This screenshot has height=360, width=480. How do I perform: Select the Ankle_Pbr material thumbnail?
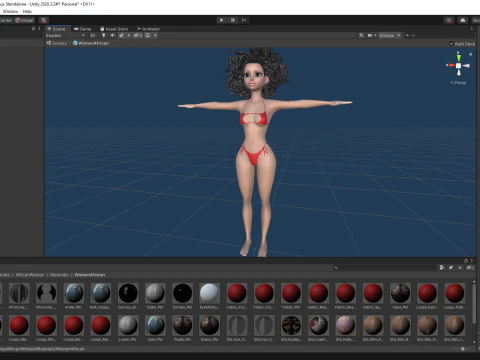coord(74,293)
